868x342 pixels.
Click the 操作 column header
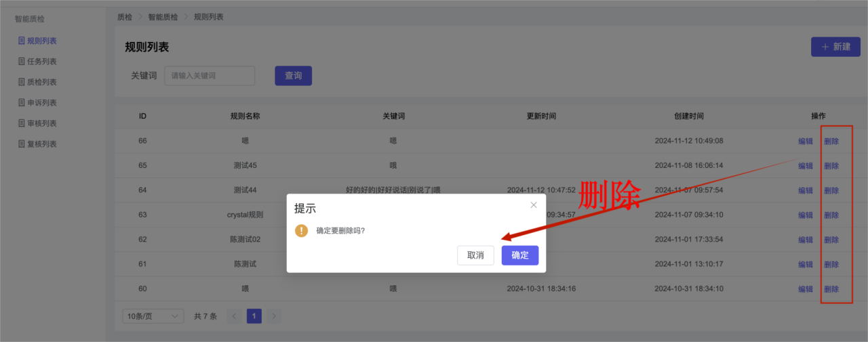[818, 116]
